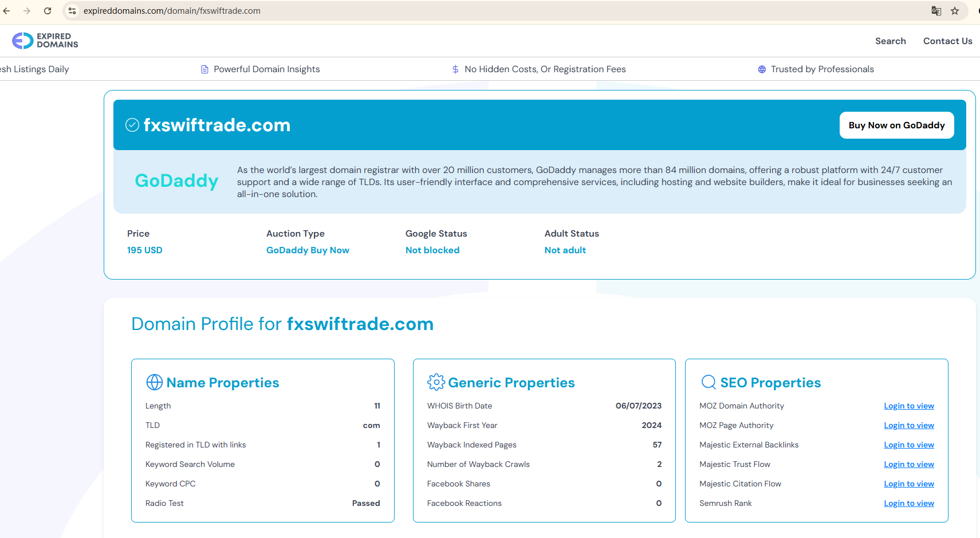
Task: Click the magnifier icon for SEO Properties
Action: point(709,382)
